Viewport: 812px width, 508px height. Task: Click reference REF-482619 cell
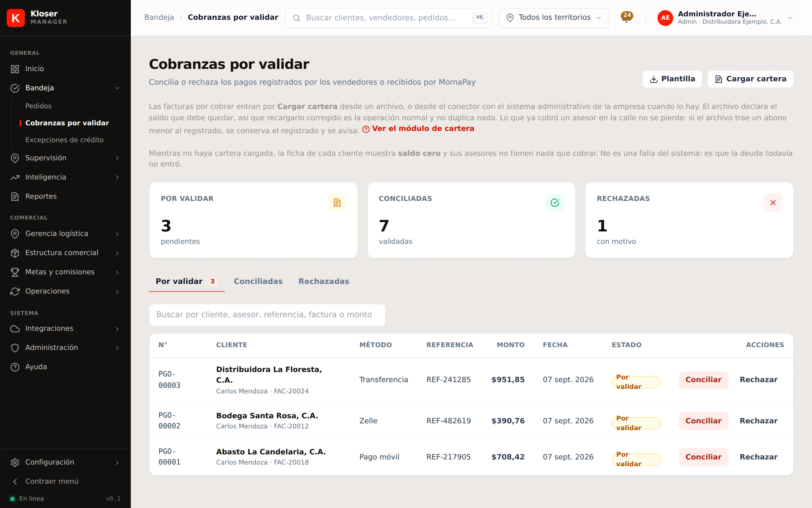[x=449, y=421]
